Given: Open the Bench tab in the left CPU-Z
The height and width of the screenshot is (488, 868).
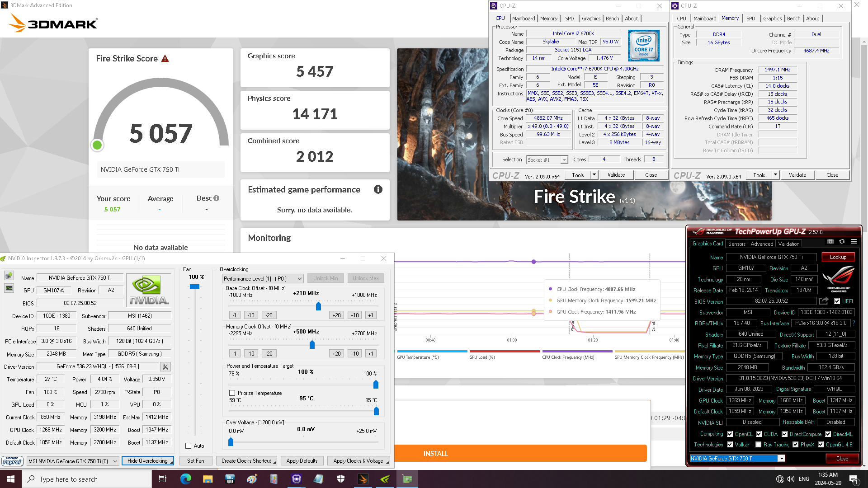Looking at the screenshot, I should pos(612,19).
